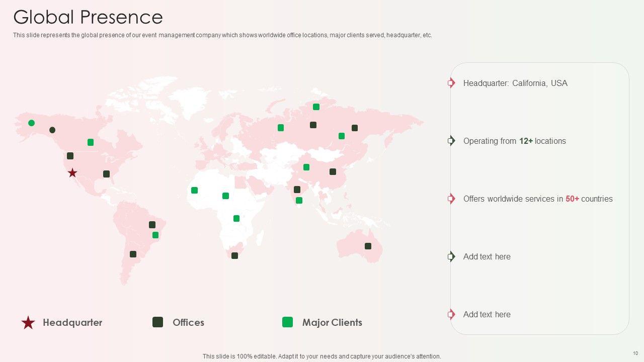Click the arrow bullet beside Headquarter: California
This screenshot has height=362, width=644.
click(x=451, y=83)
